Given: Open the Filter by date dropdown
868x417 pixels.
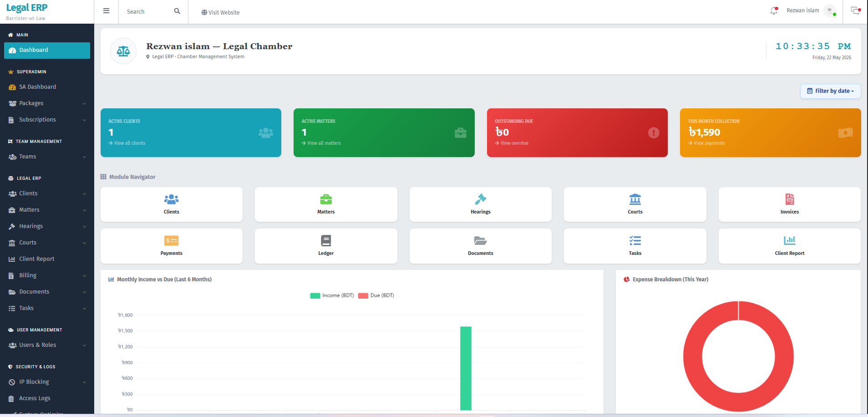Looking at the screenshot, I should coord(830,91).
